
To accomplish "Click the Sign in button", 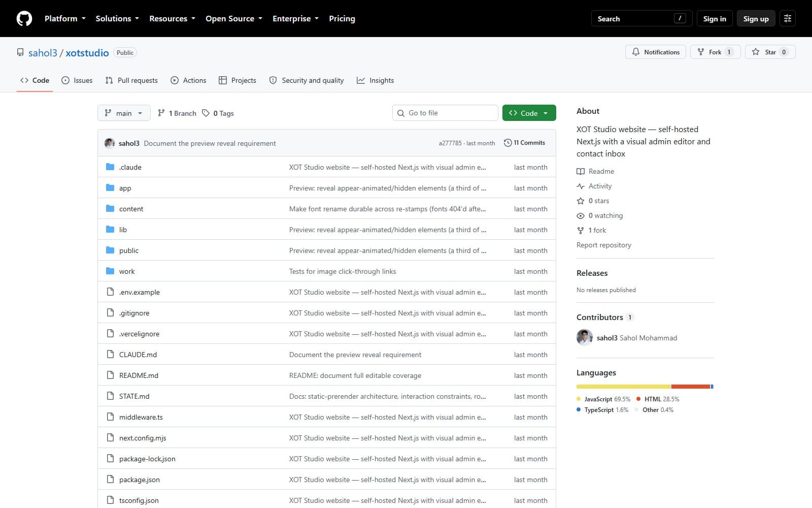I will tap(715, 19).
